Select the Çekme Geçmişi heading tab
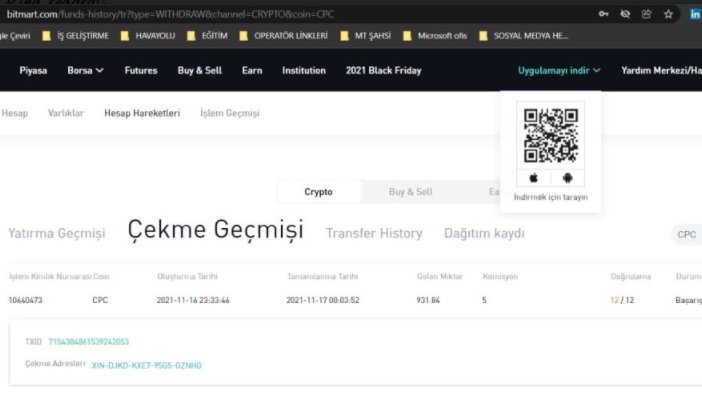The height and width of the screenshot is (395, 702). (x=215, y=230)
